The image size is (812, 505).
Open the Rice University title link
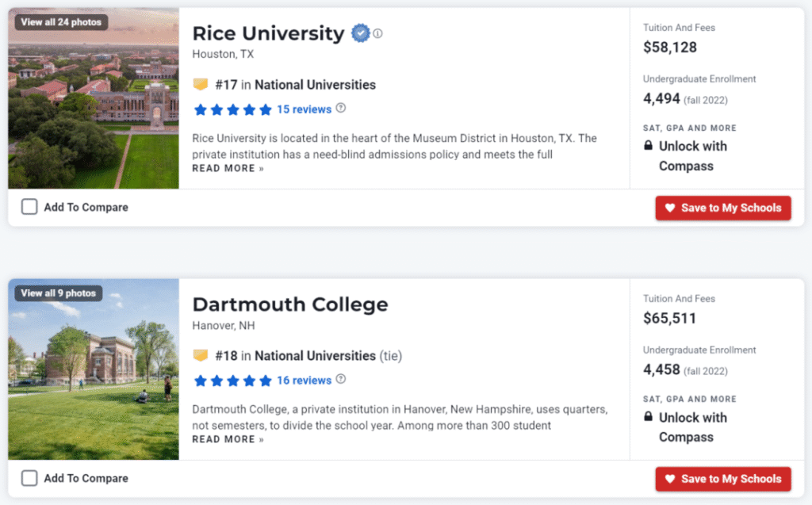(268, 33)
